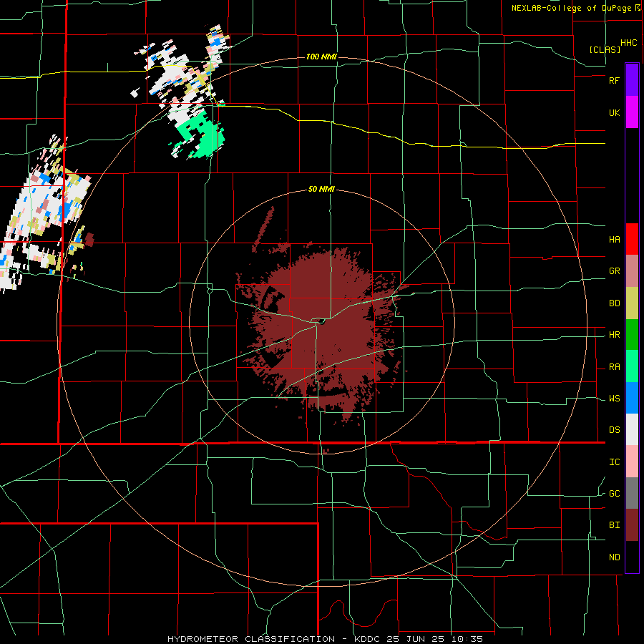644x644 pixels.
Task: Click the ND legend label
Action: tap(614, 557)
